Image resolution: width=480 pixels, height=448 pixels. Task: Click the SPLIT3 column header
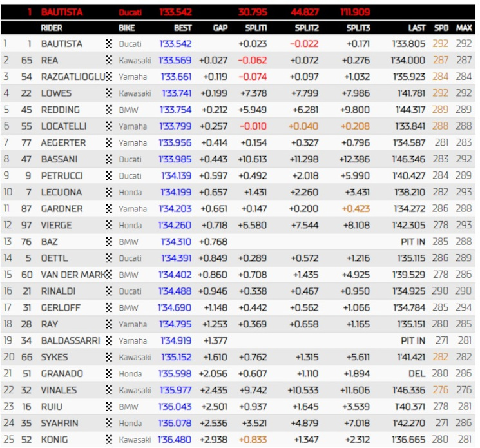[358, 28]
